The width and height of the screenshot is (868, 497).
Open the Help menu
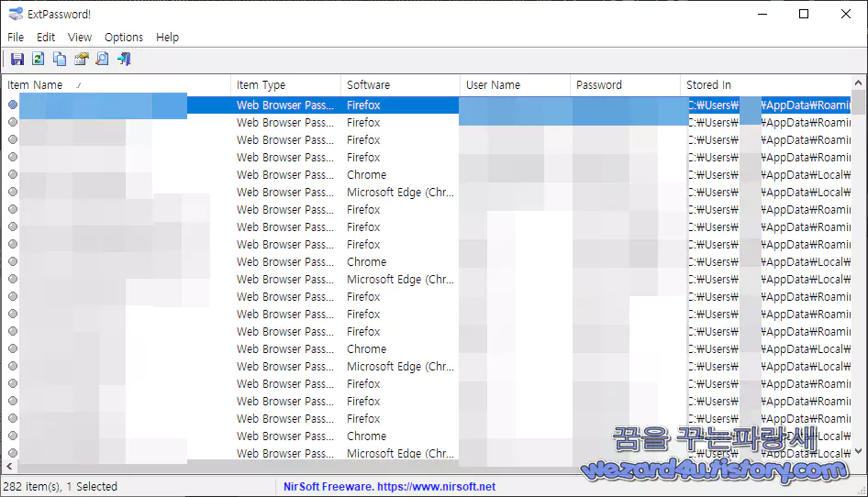[167, 37]
